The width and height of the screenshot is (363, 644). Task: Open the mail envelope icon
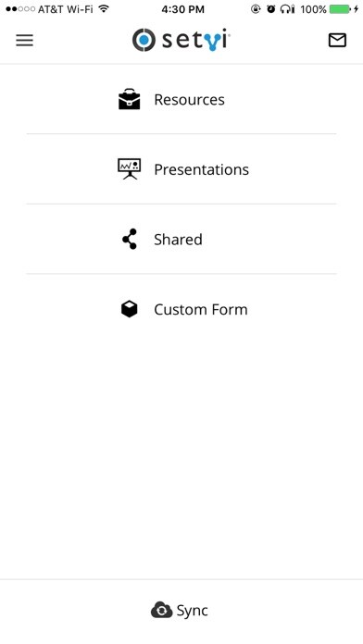[337, 41]
